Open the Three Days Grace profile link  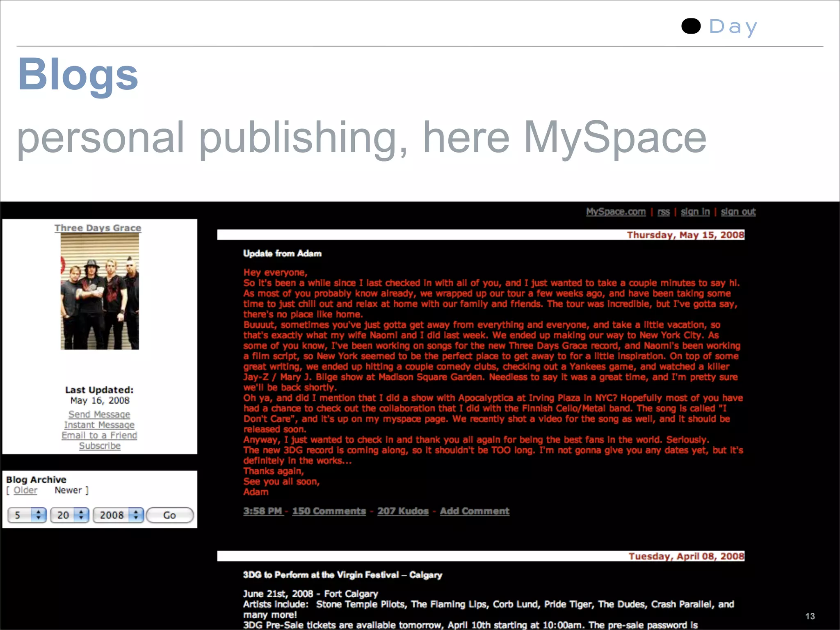click(98, 228)
